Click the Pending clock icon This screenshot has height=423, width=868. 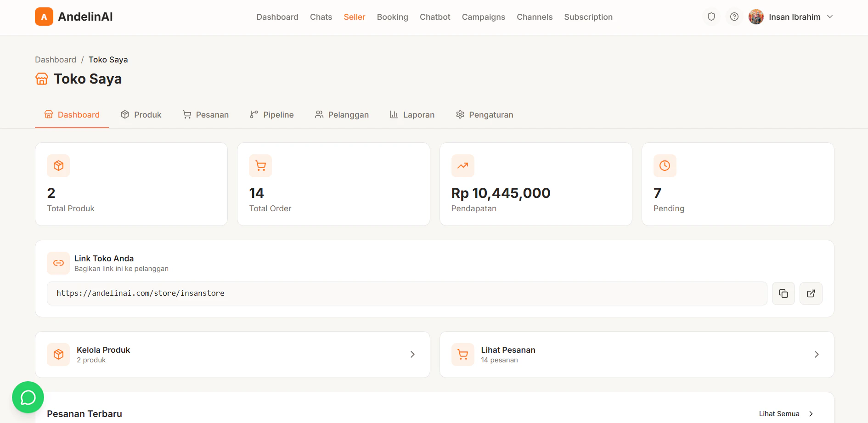pyautogui.click(x=665, y=166)
